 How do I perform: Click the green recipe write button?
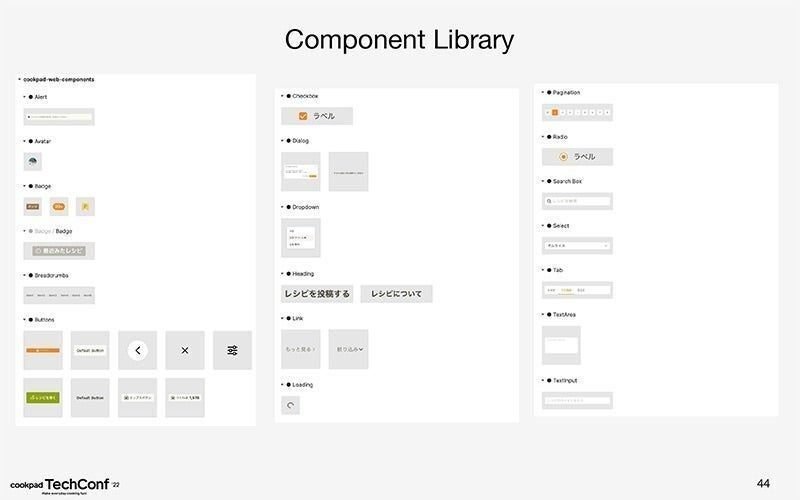pos(43,397)
